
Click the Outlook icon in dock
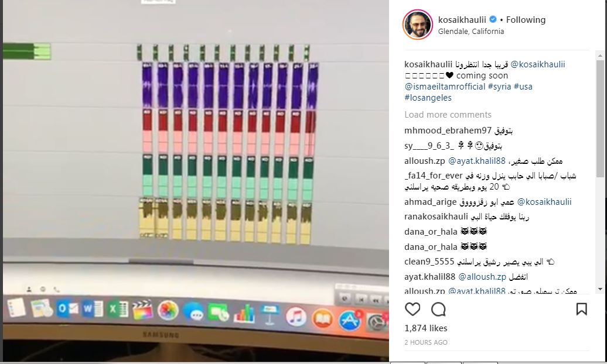[67, 308]
